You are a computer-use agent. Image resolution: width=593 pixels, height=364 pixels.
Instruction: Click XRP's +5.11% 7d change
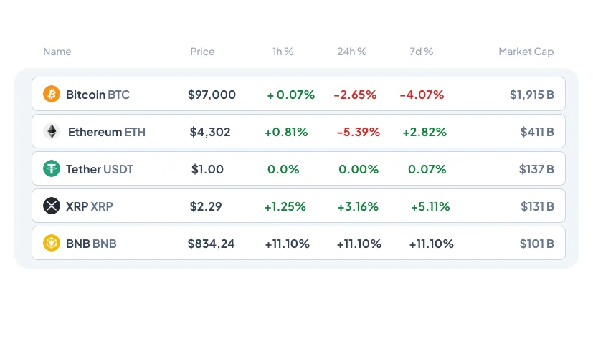pyautogui.click(x=430, y=206)
